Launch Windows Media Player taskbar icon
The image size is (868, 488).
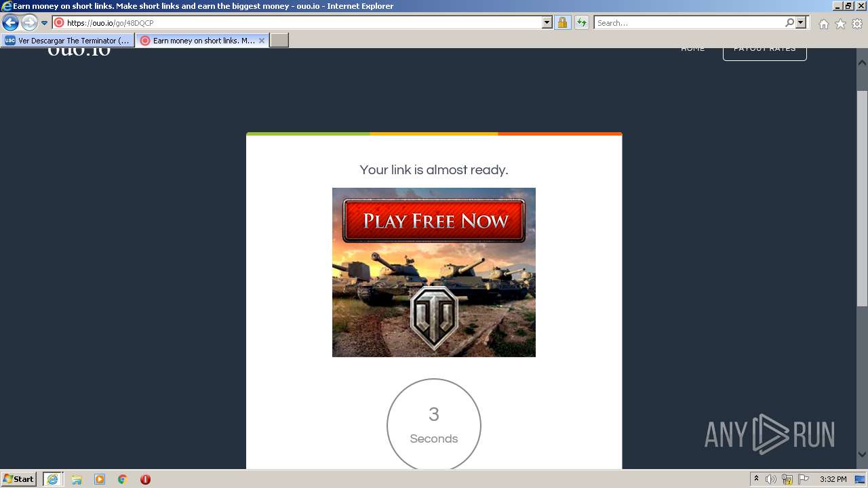(x=100, y=479)
